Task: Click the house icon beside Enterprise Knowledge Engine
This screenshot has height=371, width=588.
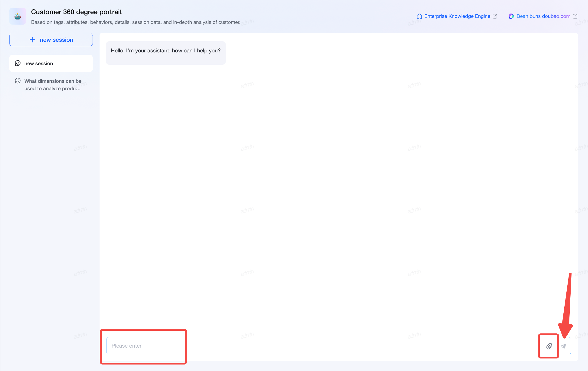Action: pos(419,16)
